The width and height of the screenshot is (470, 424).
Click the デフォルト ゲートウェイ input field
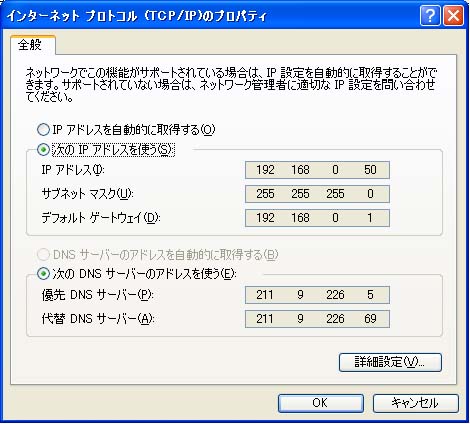(317, 218)
